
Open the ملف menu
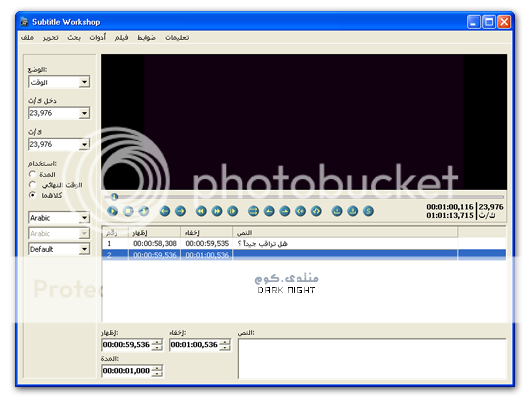coord(27,38)
